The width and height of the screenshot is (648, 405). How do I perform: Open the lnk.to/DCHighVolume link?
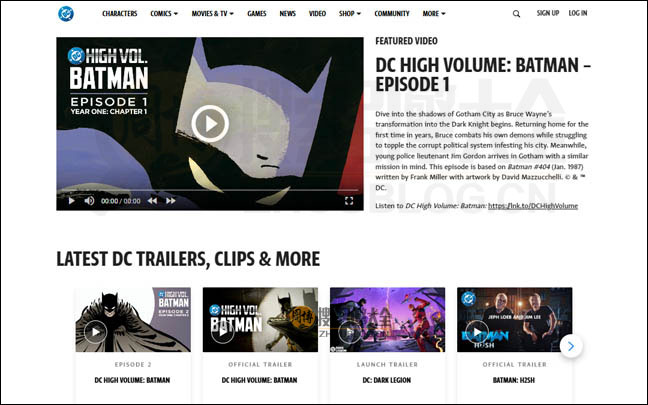[x=533, y=206]
